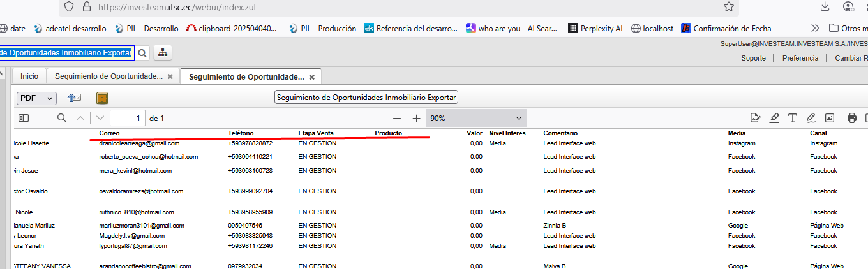This screenshot has height=269, width=868.
Task: Click the PDF add image tool
Action: point(830,118)
